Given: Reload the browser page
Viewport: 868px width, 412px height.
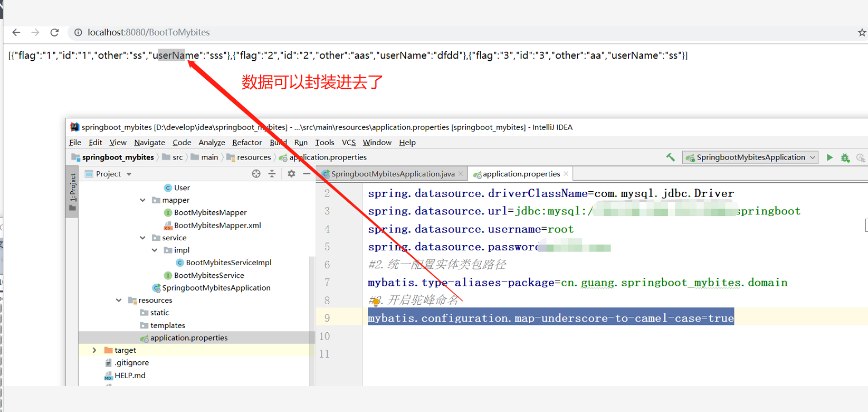Looking at the screenshot, I should pos(54,32).
